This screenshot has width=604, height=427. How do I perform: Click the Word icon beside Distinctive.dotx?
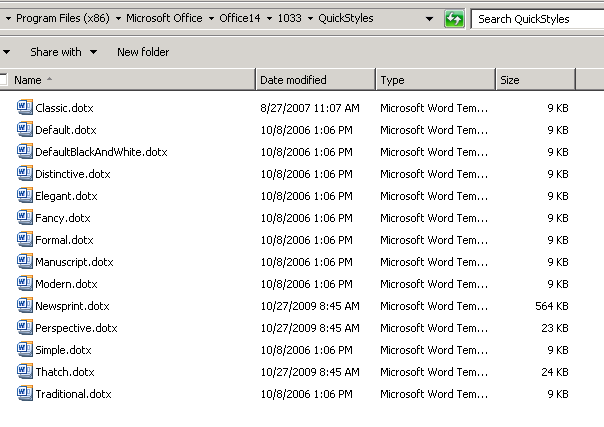click(x=25, y=173)
